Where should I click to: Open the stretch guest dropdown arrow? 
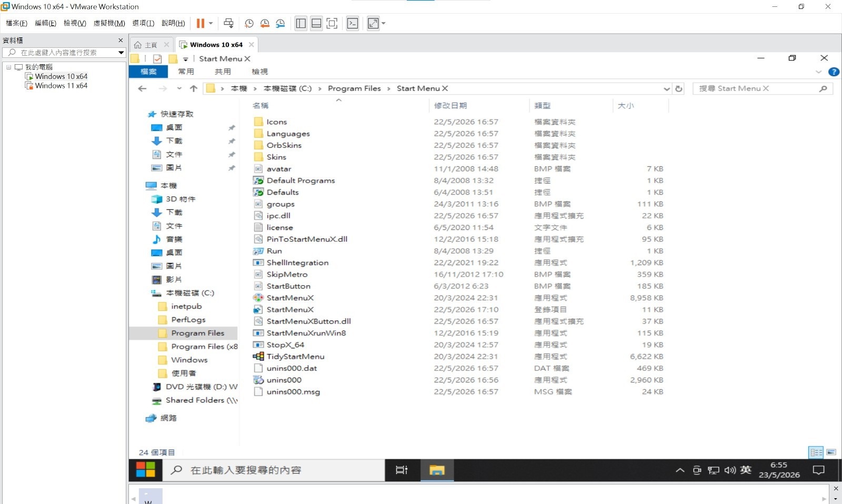tap(383, 23)
